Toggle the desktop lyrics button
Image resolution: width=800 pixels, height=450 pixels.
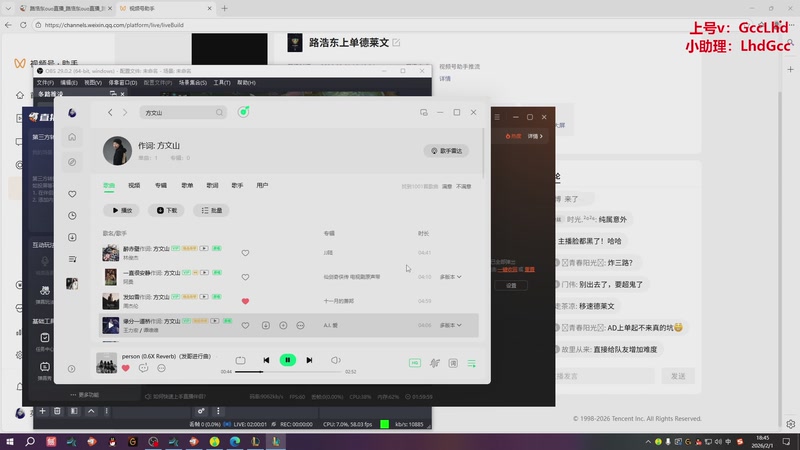click(453, 363)
